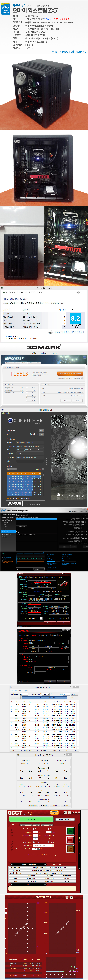Click the Load button in 3DMark 11

(66, 401)
